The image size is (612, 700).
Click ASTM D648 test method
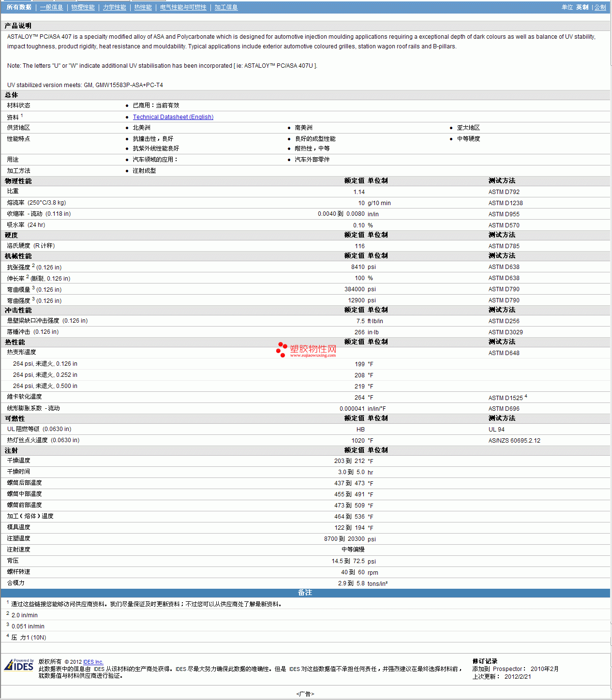click(x=504, y=353)
